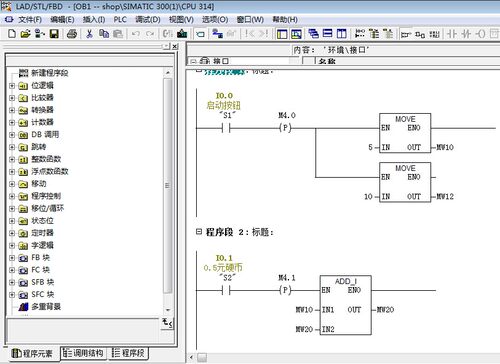Click the open online block icon
The height and width of the screenshot is (364, 500).
[x=40, y=34]
